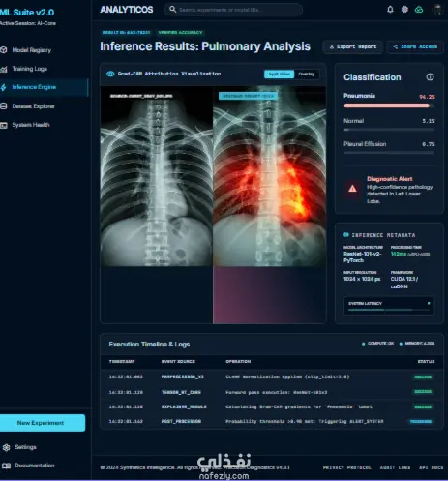Screen dimensions: 448x481
Task: Select the Inference Engine lightning icon
Action: [4, 87]
